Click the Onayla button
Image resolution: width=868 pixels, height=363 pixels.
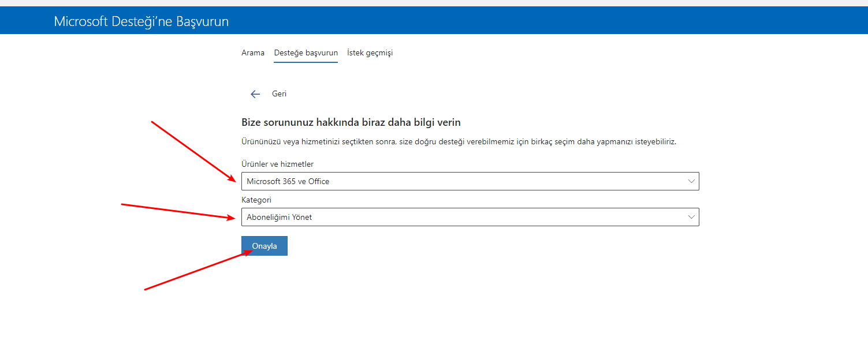[x=265, y=246]
